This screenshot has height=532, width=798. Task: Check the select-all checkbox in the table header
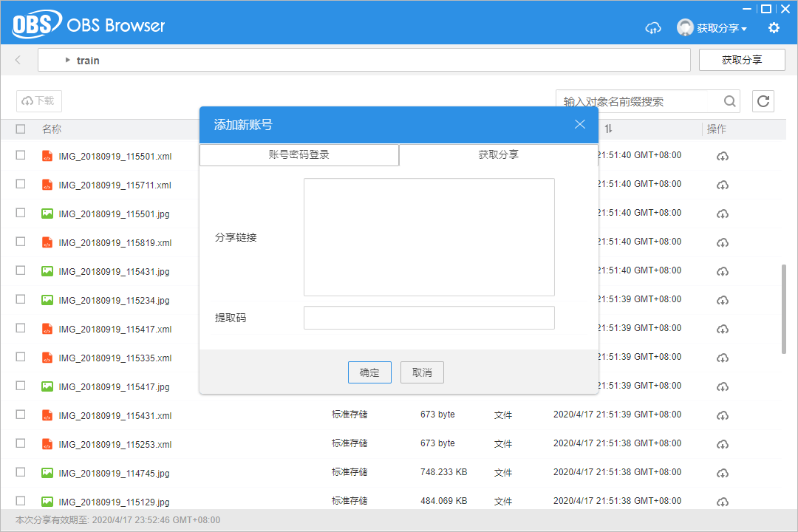20,128
